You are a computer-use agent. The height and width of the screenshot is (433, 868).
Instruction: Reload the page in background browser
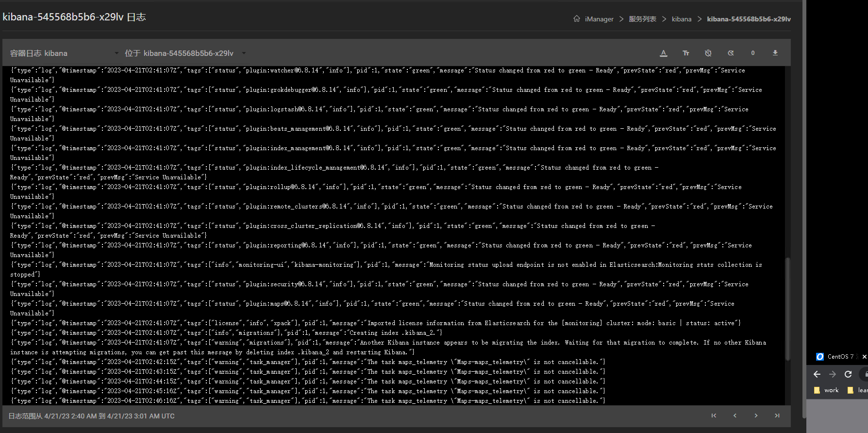coord(848,374)
